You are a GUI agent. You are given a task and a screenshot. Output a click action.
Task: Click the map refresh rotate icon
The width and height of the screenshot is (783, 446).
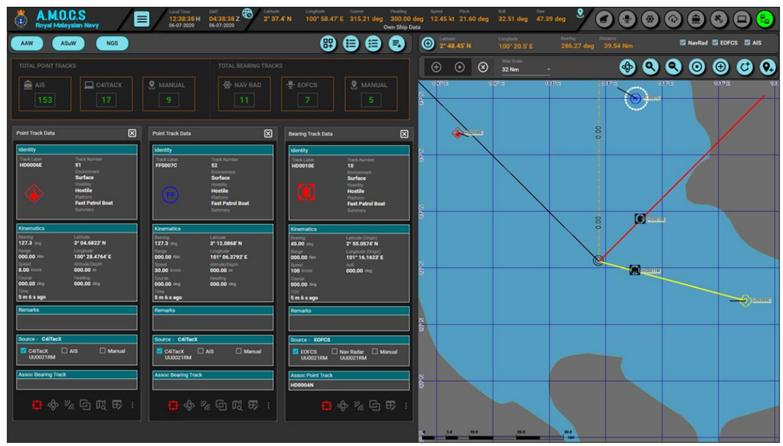(744, 67)
